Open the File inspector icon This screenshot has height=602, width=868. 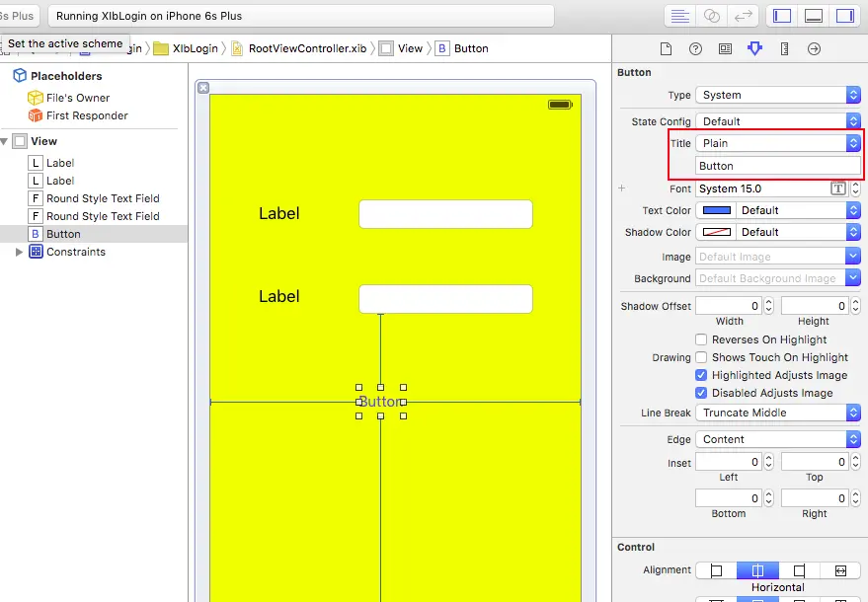coord(666,48)
